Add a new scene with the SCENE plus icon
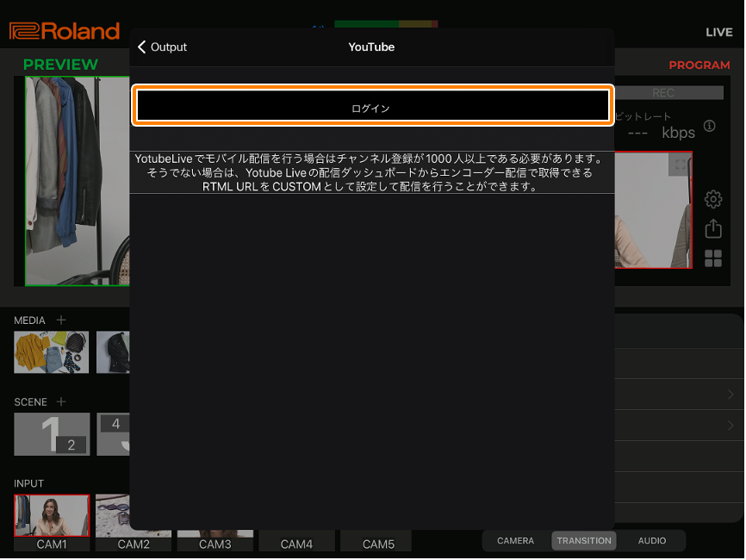This screenshot has width=746, height=560. point(61,402)
